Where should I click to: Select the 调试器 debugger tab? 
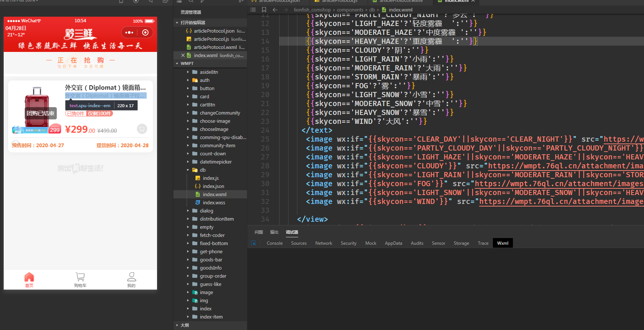pos(292,232)
